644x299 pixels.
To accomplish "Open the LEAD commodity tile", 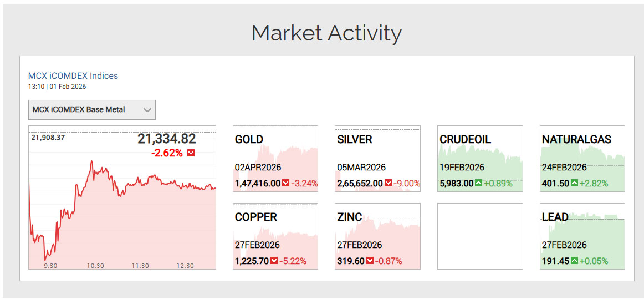I will (x=582, y=236).
